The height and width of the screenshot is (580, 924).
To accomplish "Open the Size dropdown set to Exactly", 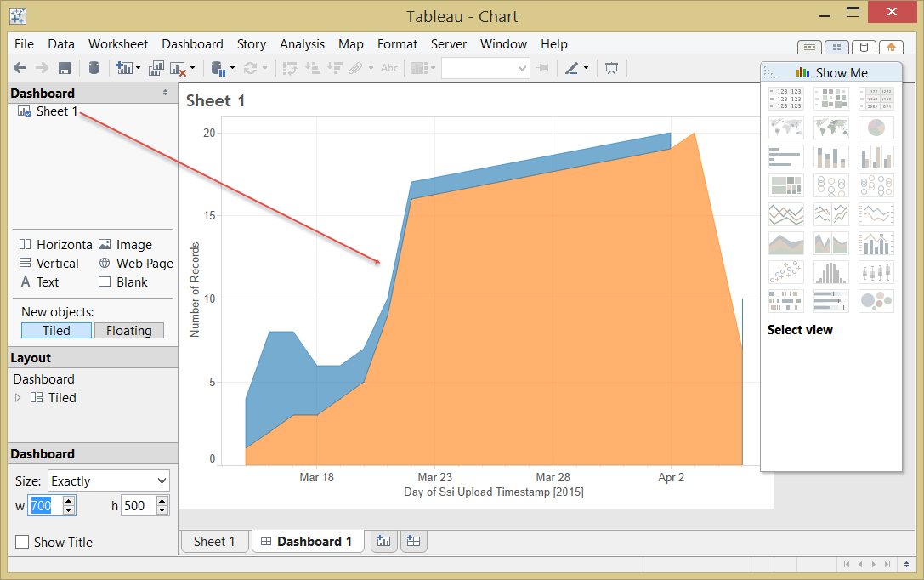I will click(x=109, y=481).
